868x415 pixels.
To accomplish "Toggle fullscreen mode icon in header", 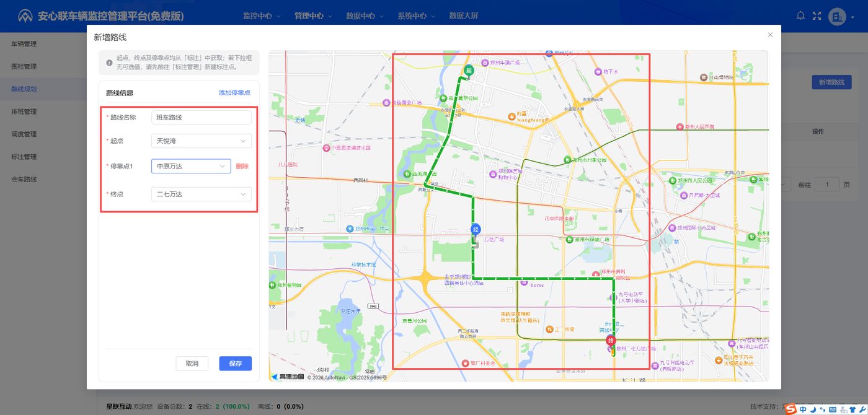I will coord(817,15).
